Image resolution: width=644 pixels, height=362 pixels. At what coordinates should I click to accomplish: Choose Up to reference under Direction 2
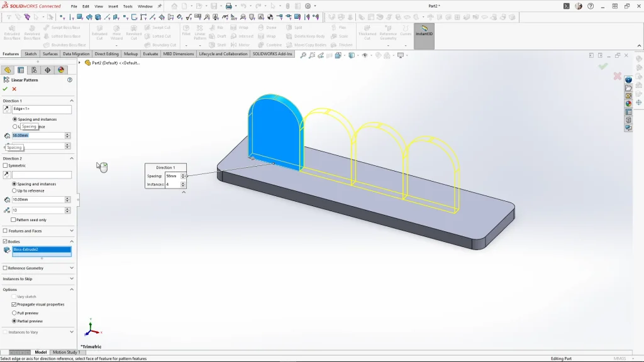pos(14,190)
